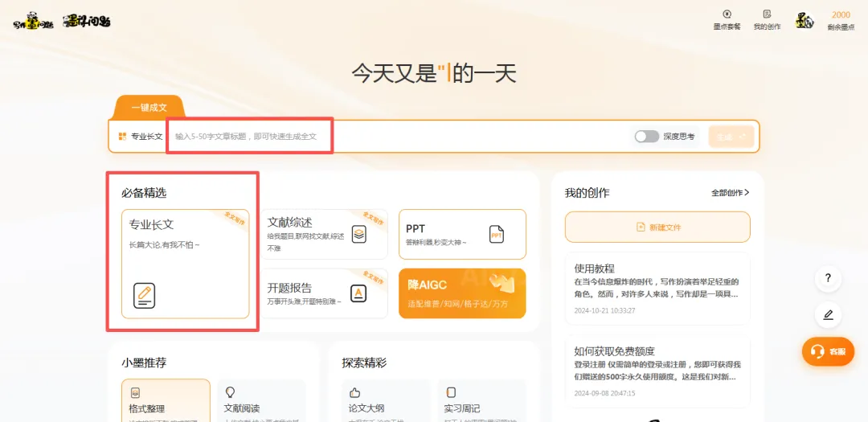
Task: Click the 必备精选 heading
Action: point(144,193)
